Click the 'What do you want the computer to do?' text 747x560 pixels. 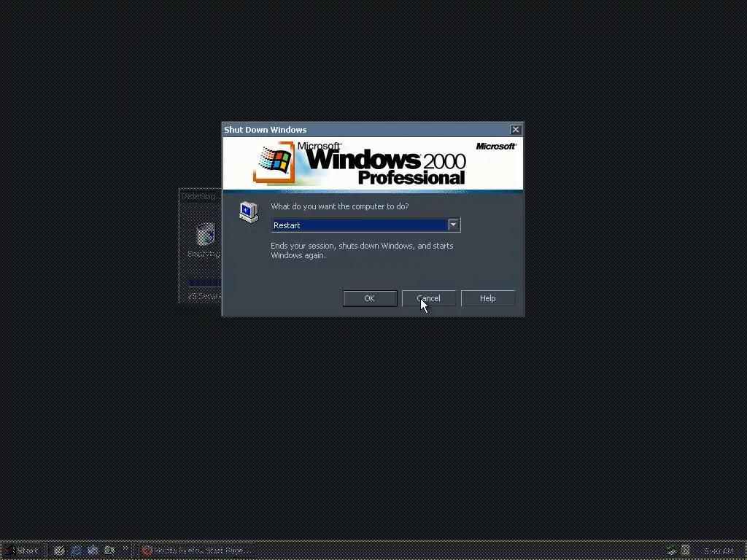[x=340, y=206]
